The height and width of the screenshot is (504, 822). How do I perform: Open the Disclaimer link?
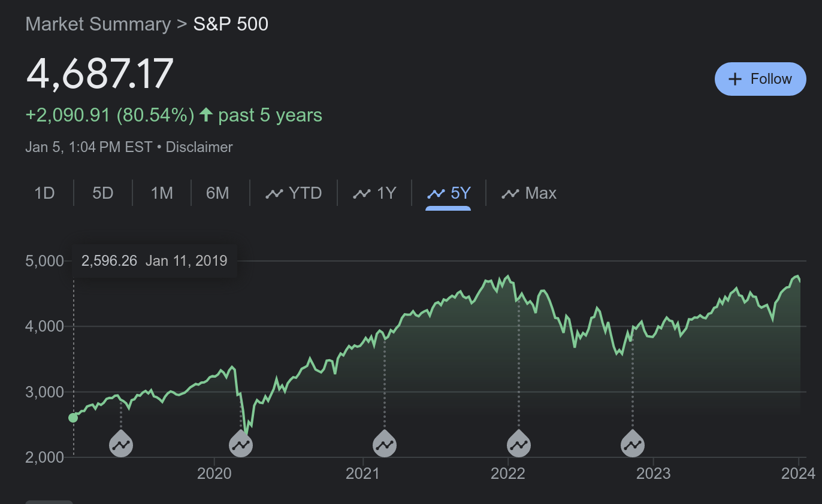click(x=199, y=147)
